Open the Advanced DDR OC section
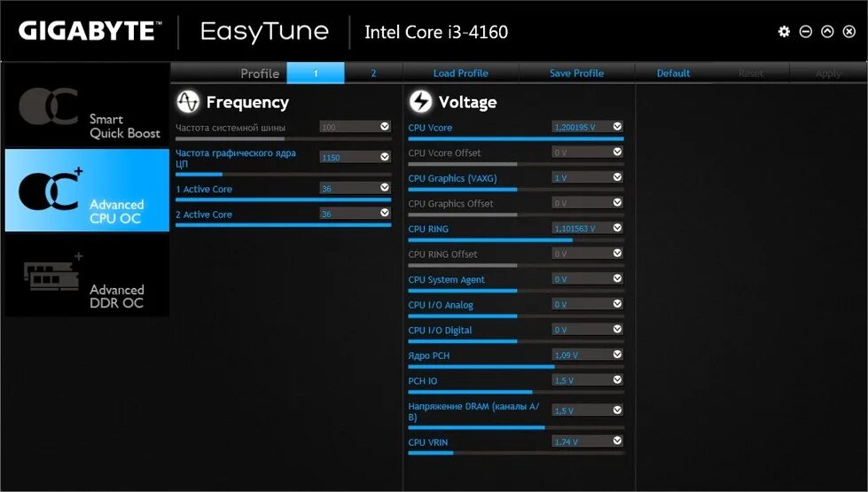This screenshot has width=868, height=492. (87, 275)
